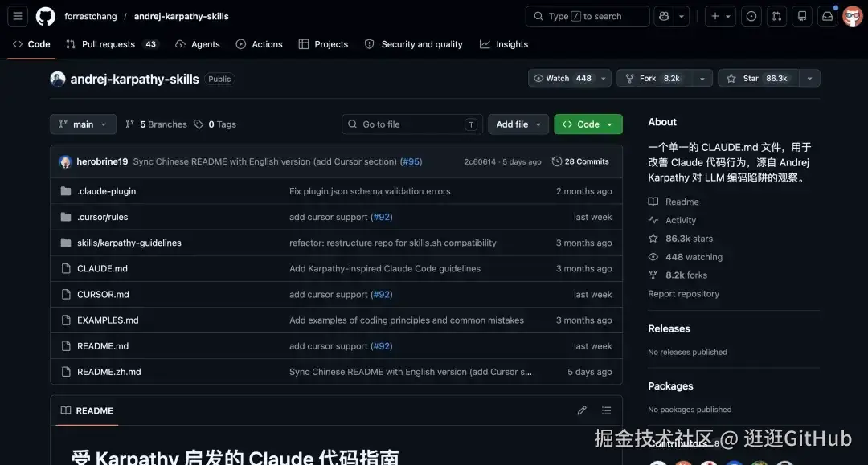This screenshot has width=868, height=465.
Task: Edit README with the pencil icon
Action: coord(582,410)
